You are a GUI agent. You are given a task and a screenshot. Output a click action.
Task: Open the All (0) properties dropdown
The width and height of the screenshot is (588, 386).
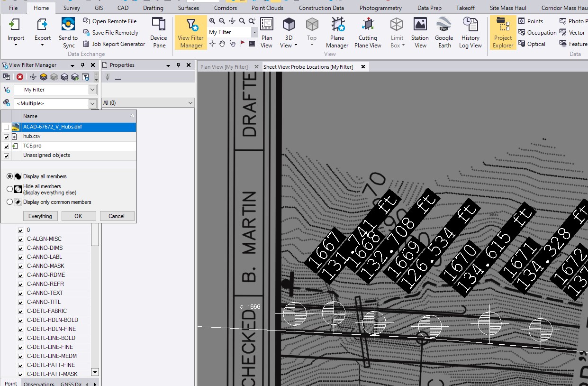pos(190,102)
